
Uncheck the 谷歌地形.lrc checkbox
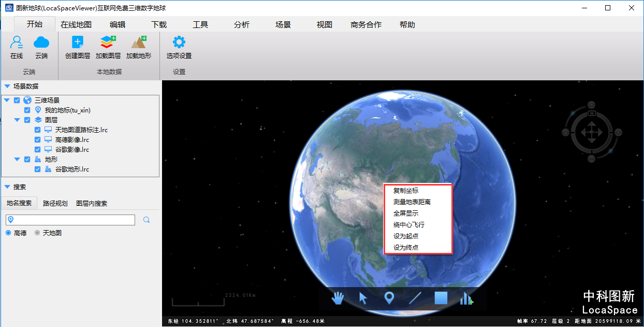tap(38, 169)
